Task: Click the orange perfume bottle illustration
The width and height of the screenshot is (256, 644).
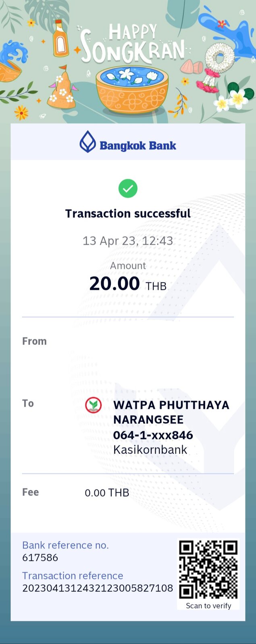Action: click(x=60, y=39)
